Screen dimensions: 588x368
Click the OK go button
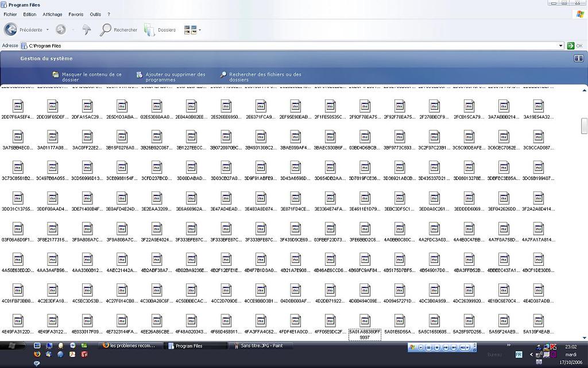click(x=575, y=46)
